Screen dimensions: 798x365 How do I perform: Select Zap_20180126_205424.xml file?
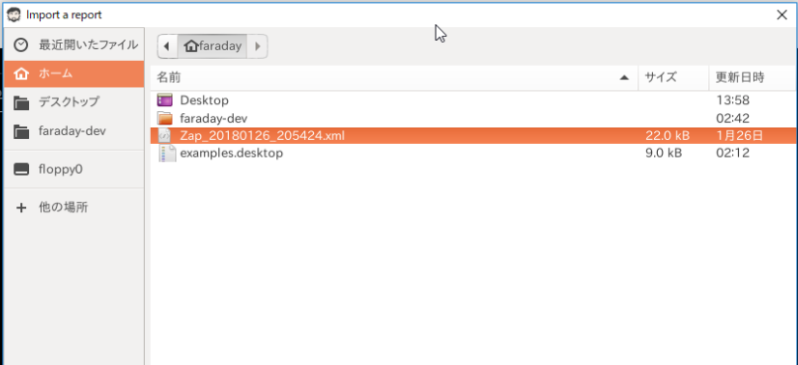pos(474,136)
